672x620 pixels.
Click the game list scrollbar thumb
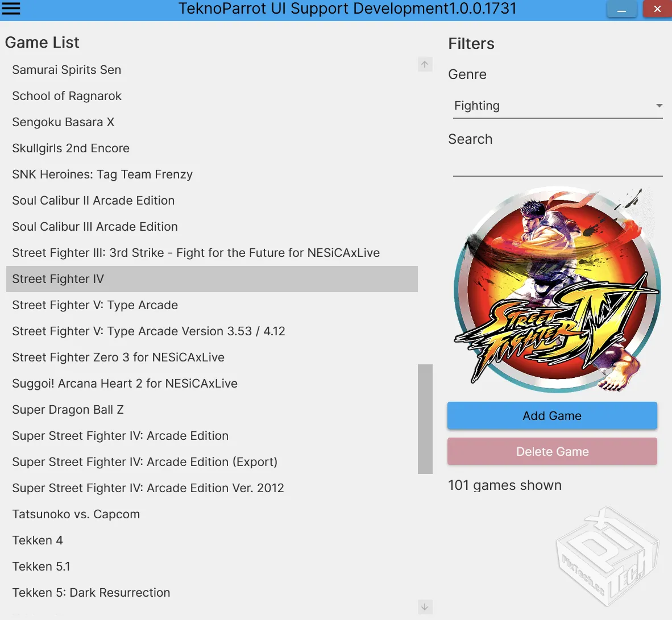click(425, 419)
